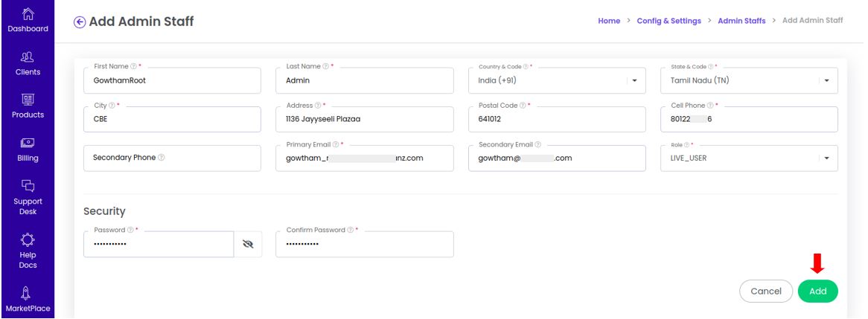Navigate to Admin Staffs breadcrumb
Screen dimensions: 868x319
click(741, 21)
